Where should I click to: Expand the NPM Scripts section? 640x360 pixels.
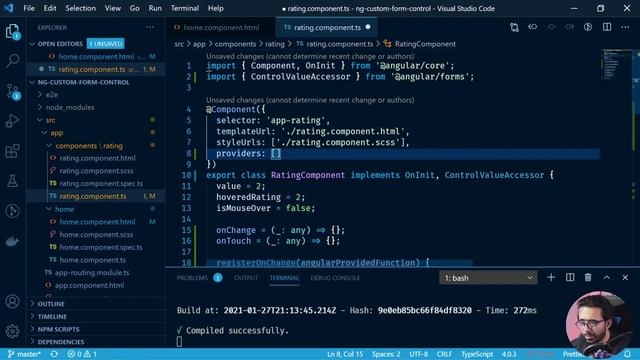coord(58,329)
